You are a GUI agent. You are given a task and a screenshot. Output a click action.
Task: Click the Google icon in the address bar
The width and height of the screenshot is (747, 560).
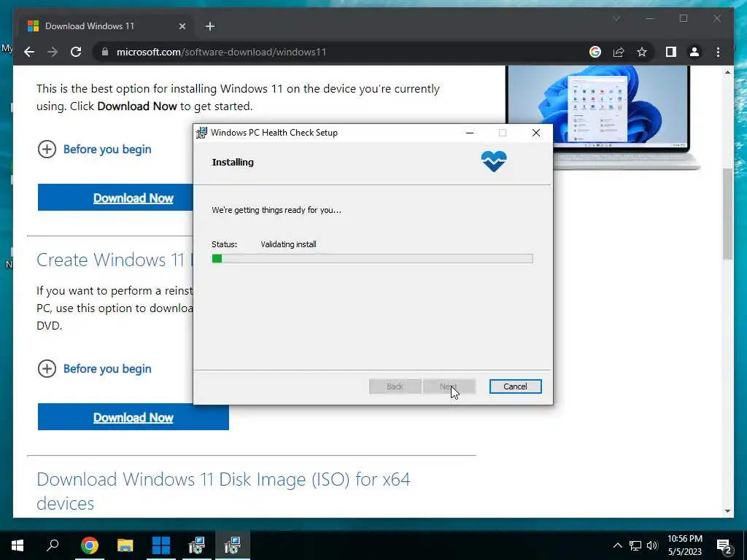595,52
